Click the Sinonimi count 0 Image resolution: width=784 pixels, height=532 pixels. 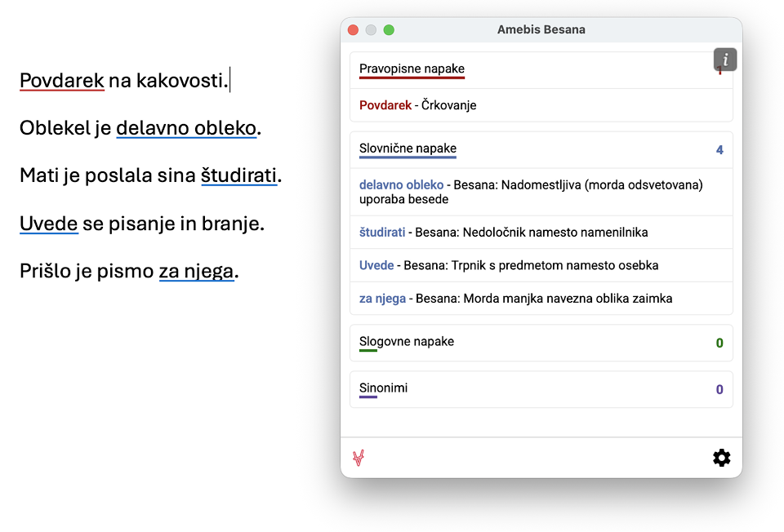[719, 389]
